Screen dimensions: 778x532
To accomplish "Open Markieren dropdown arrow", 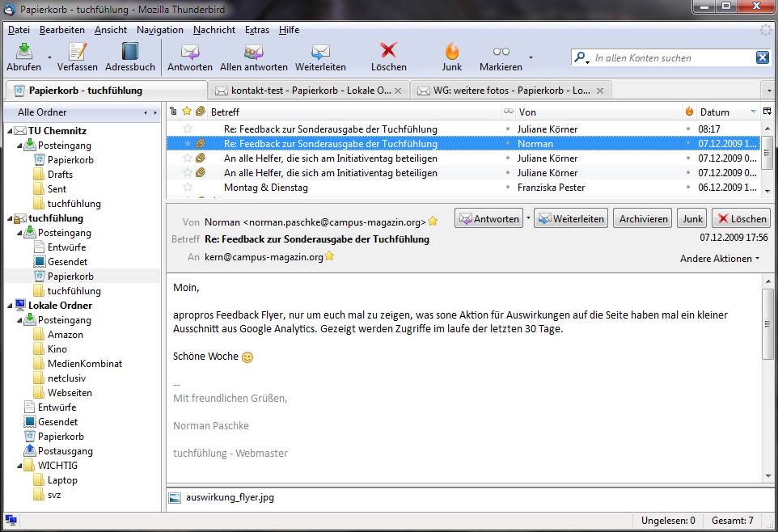I will [531, 57].
